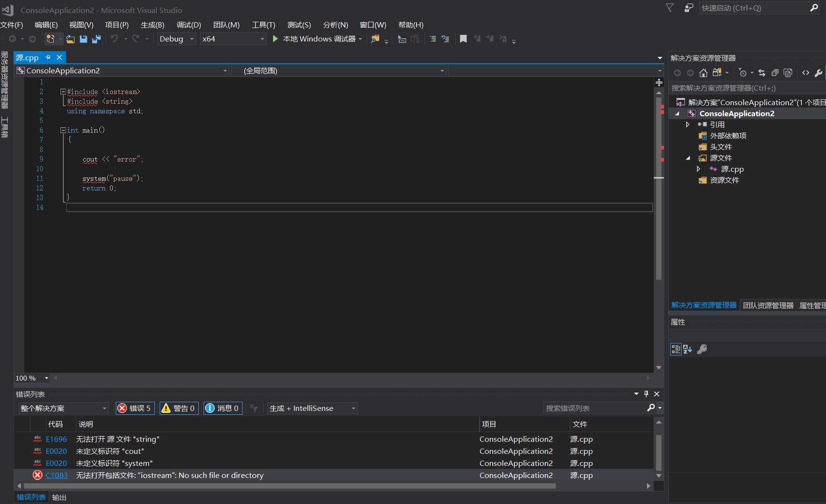Open the 工具(T) menu

click(x=263, y=25)
